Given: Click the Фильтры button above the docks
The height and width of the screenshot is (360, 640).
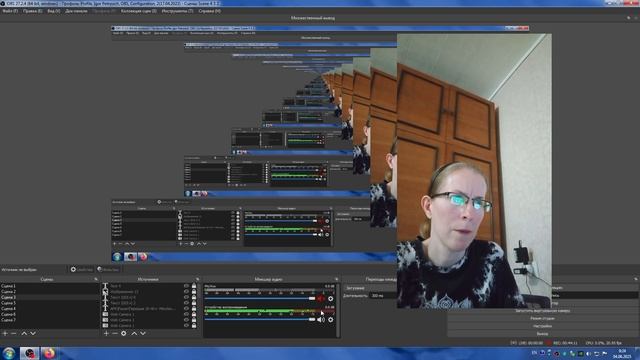Looking at the screenshot, I should [108, 269].
